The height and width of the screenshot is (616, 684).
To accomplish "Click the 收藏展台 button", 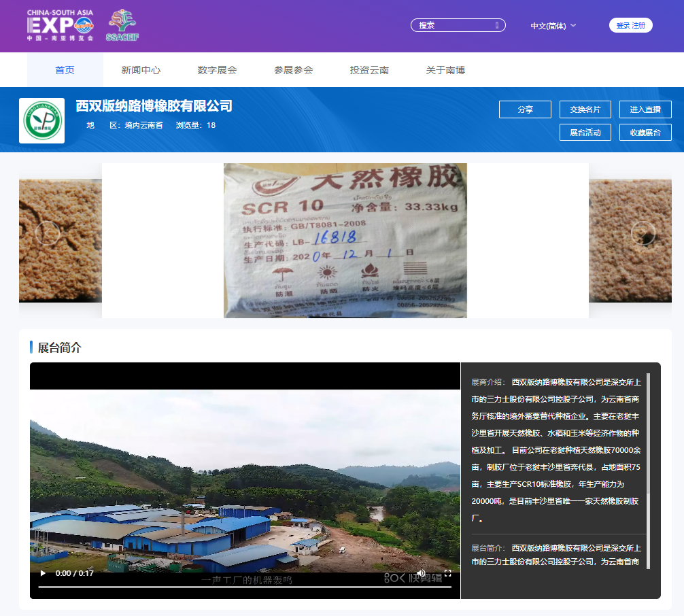I will (645, 133).
